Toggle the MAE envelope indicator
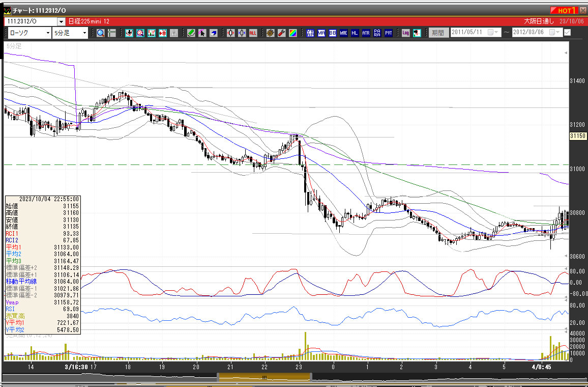Viewport: 588px width, 387px height. point(344,33)
